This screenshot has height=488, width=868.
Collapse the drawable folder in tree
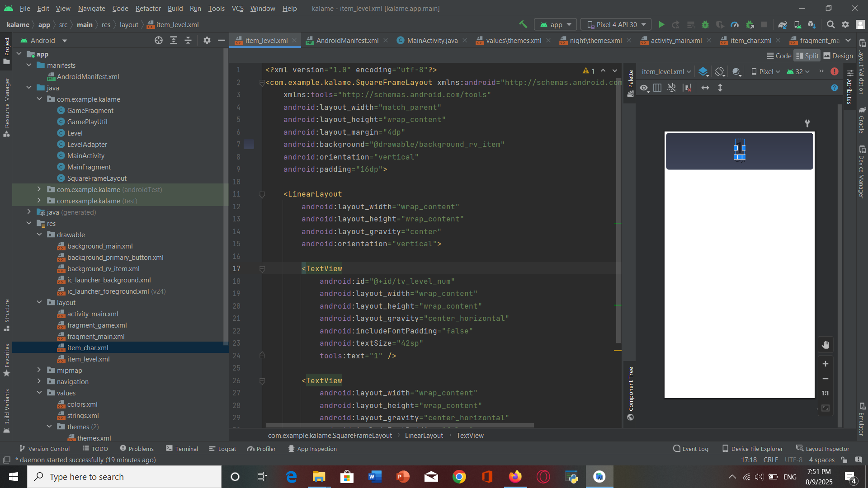[39, 235]
